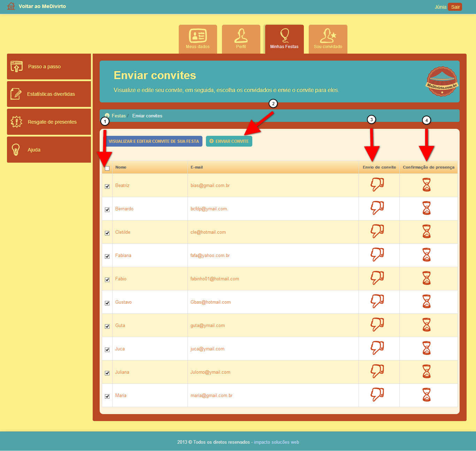The height and width of the screenshot is (451, 476).
Task: Click the smiley icon beside Festas breadcrumb
Action: pyautogui.click(x=107, y=115)
